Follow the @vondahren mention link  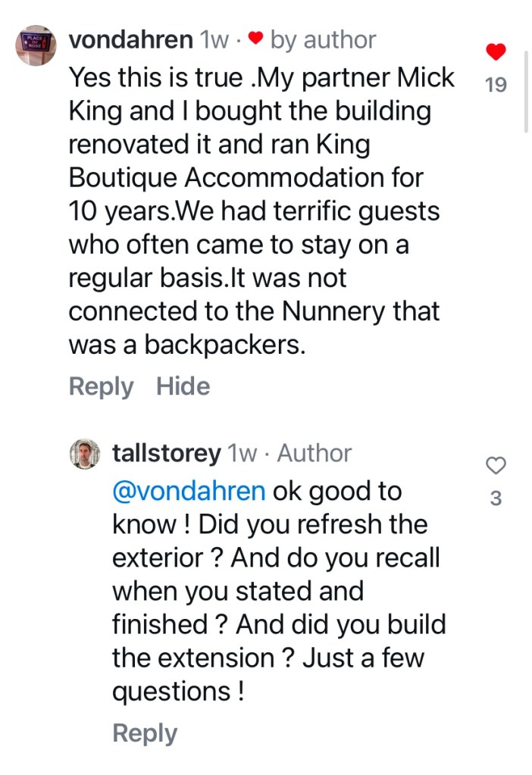tap(188, 491)
